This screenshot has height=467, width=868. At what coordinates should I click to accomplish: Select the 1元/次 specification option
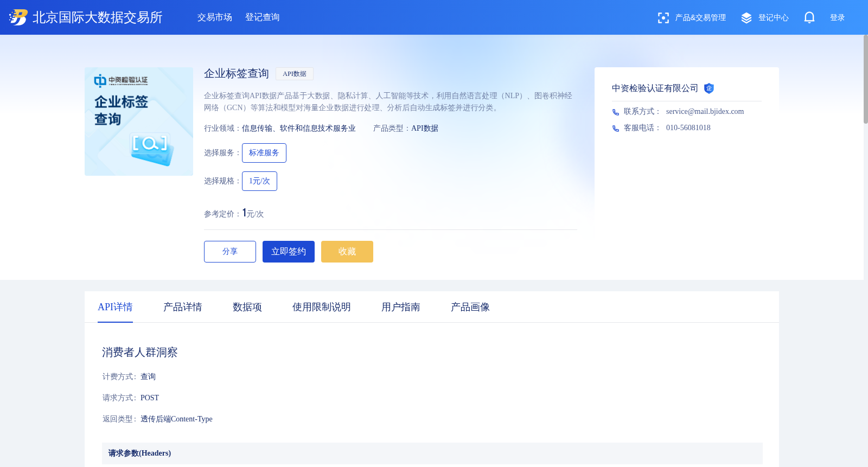[x=259, y=181]
